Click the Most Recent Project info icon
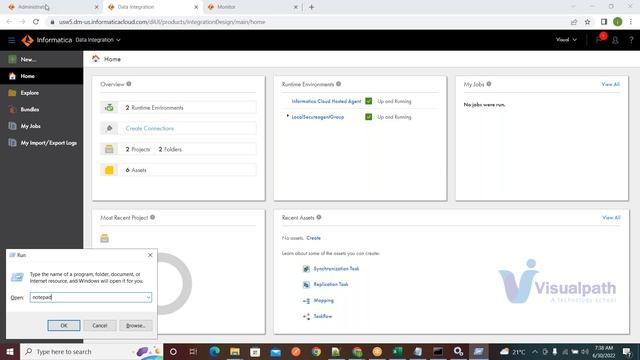The image size is (640, 360). coord(152,217)
